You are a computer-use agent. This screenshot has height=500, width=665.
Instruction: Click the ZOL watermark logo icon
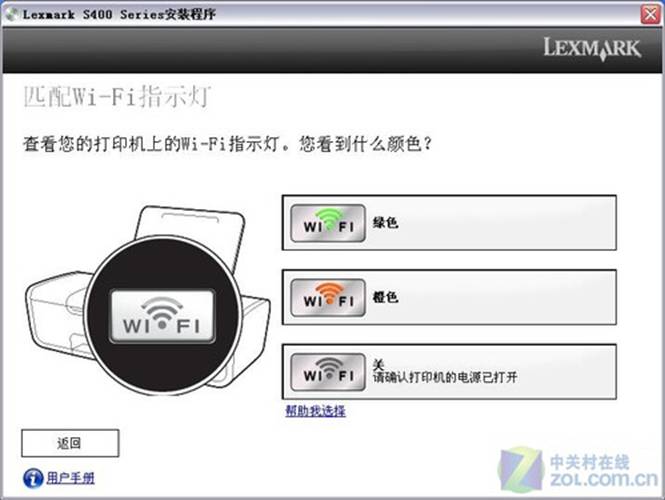(x=521, y=469)
